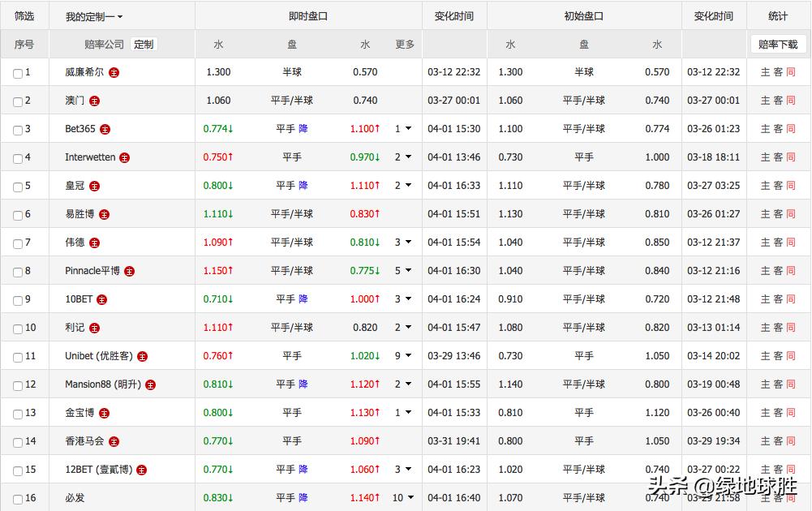Click red 主 icon beside 香港马会

pyautogui.click(x=114, y=441)
